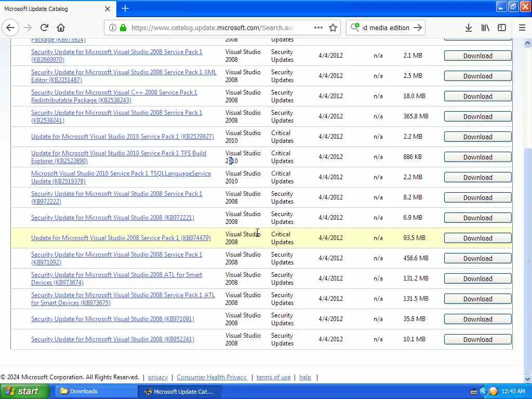Toggle the sidebar view icon
This screenshot has height=399, width=532.
(502, 28)
